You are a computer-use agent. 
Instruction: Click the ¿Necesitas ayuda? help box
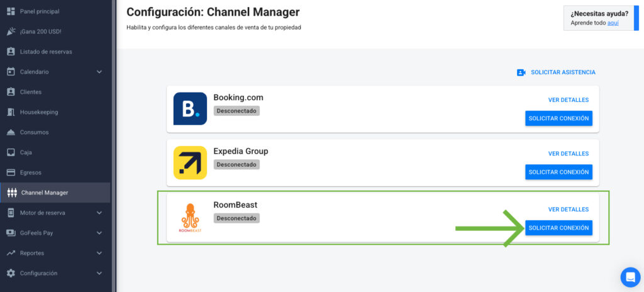[x=601, y=18]
